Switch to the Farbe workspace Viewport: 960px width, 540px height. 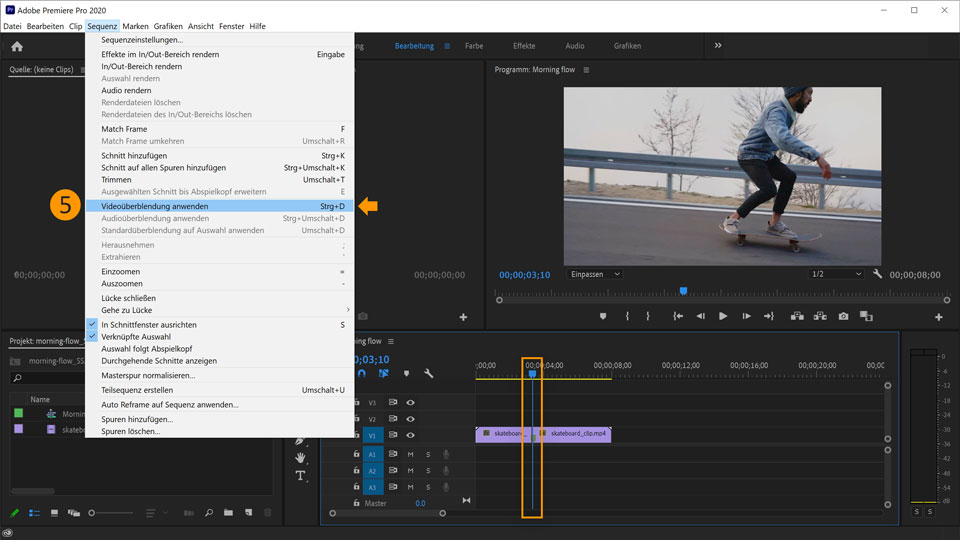coord(474,46)
